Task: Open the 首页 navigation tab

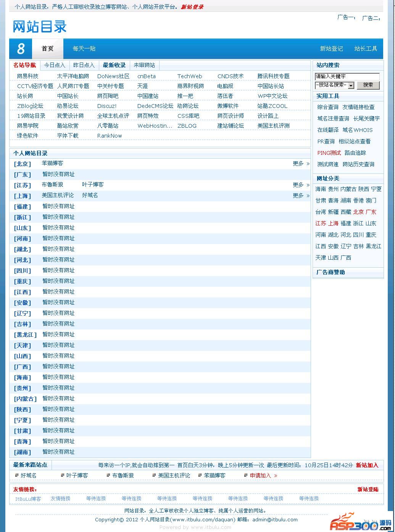Action: (48, 49)
